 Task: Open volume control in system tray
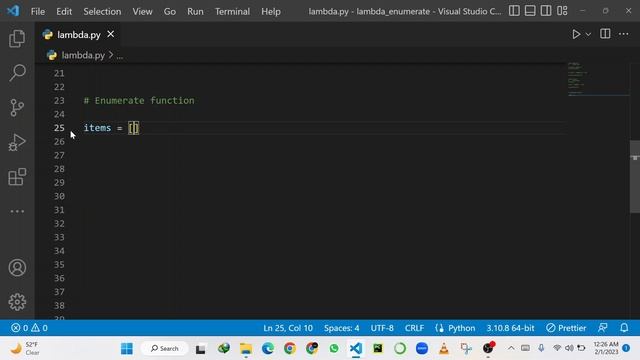click(569, 348)
